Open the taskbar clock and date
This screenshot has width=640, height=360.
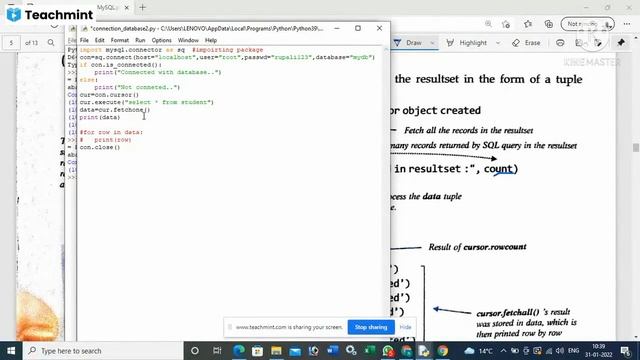(598, 351)
